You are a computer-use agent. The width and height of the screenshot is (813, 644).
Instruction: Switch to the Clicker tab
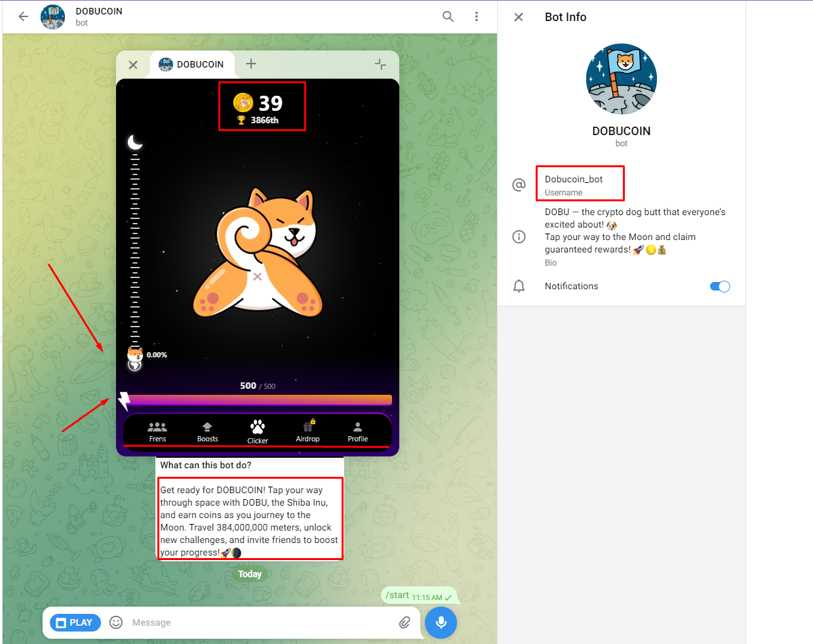point(258,432)
